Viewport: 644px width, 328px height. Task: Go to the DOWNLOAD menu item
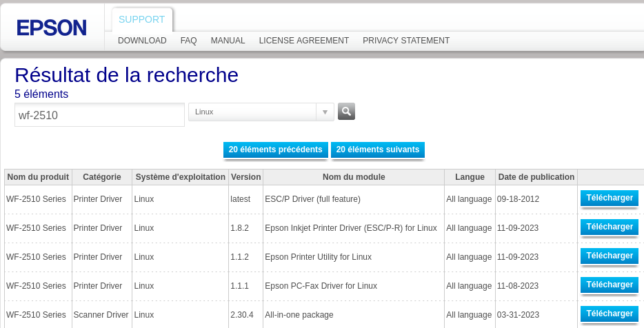coord(142,41)
